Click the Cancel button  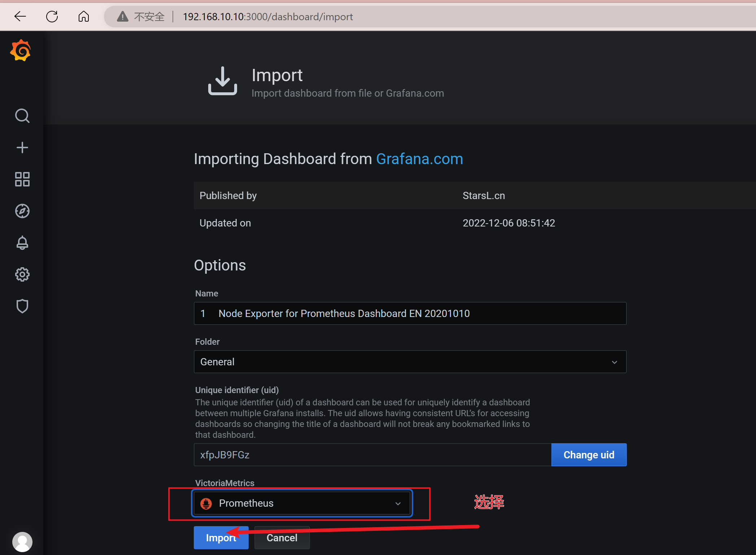282,538
